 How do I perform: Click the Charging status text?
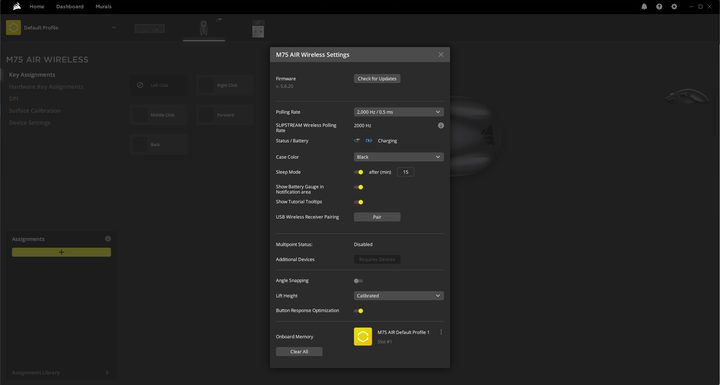[388, 141]
